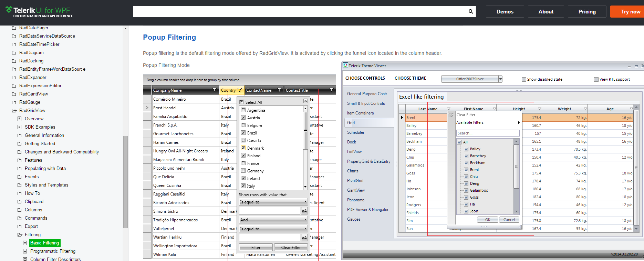This screenshot has width=644, height=261.
Task: Click the folder icon beside Clipboard
Action: 20,202
